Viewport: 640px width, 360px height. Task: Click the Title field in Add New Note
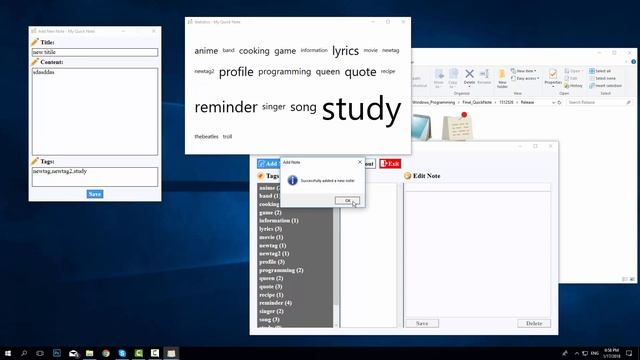[x=95, y=52]
